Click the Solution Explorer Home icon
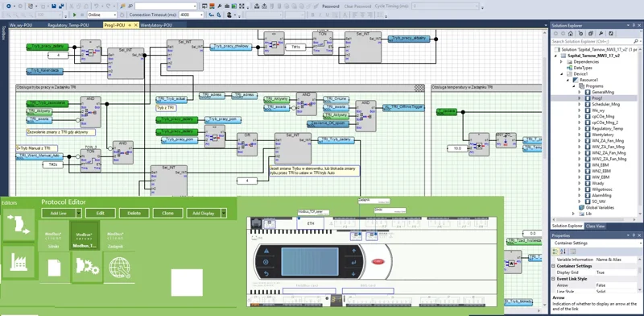This screenshot has width=644, height=316. click(x=571, y=34)
